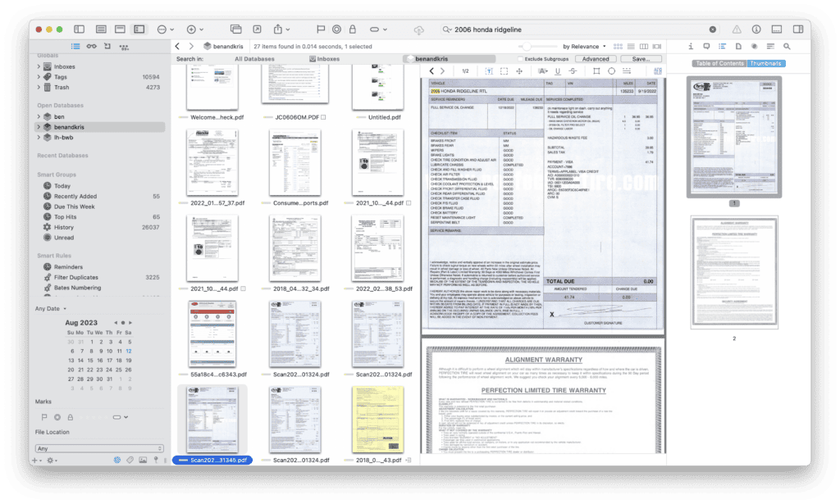
Task: Open the File Location Any combo box
Action: 99,448
